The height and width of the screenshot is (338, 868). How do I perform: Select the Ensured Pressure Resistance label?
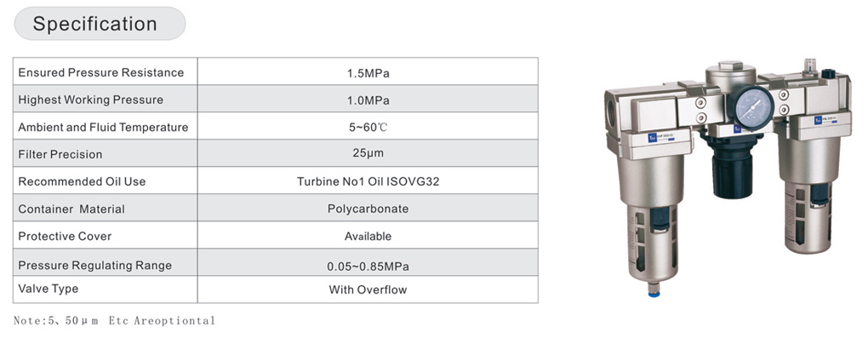point(100,72)
